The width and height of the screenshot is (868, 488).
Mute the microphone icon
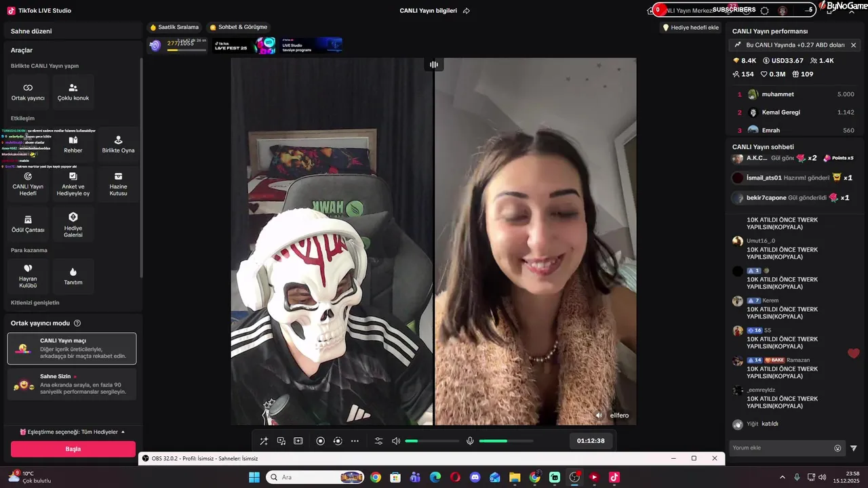point(470,441)
